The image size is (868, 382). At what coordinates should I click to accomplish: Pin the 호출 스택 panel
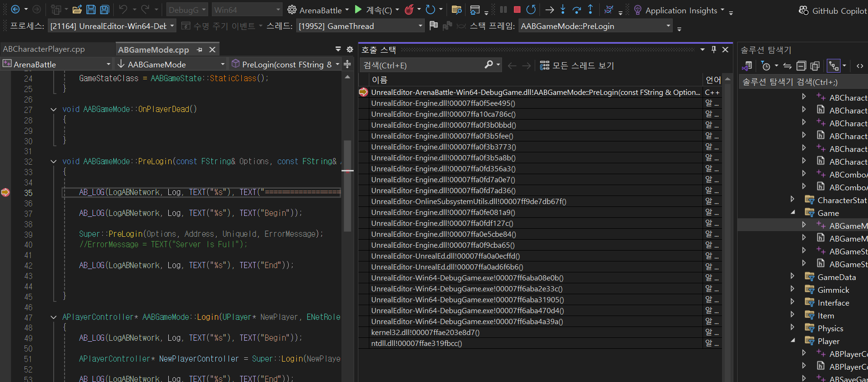[714, 49]
